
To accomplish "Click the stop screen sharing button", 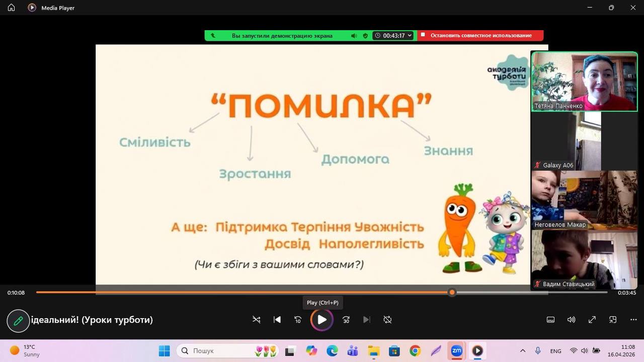I will pos(480,36).
